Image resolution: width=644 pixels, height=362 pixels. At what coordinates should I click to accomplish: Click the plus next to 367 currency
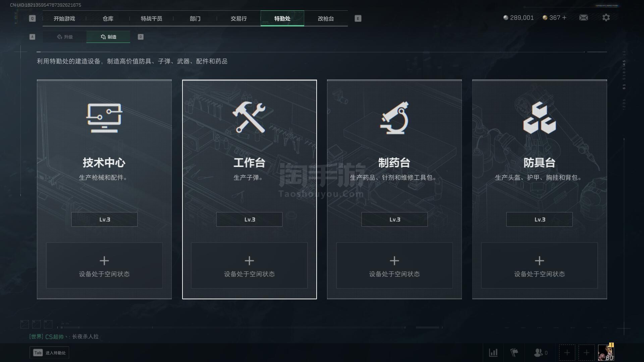click(565, 17)
